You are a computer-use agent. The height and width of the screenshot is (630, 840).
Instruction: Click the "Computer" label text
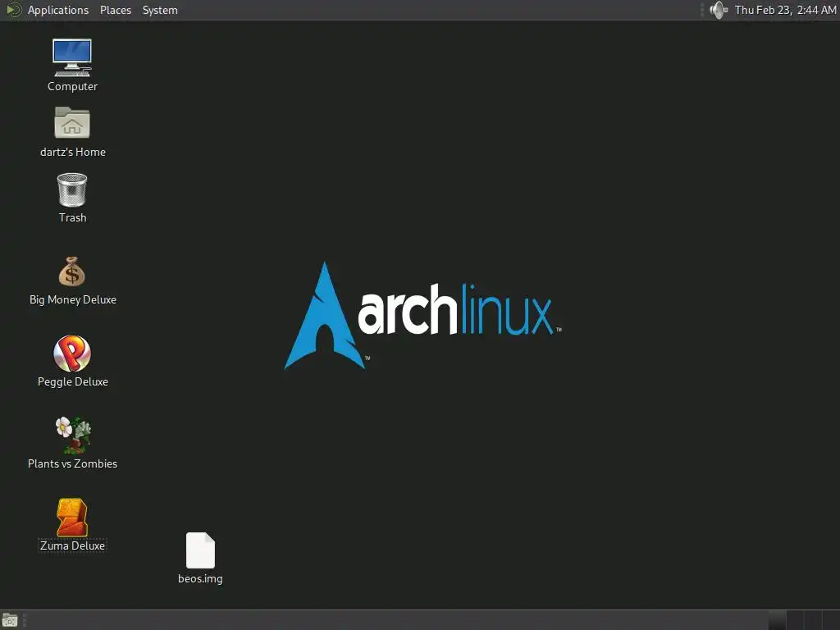[72, 86]
